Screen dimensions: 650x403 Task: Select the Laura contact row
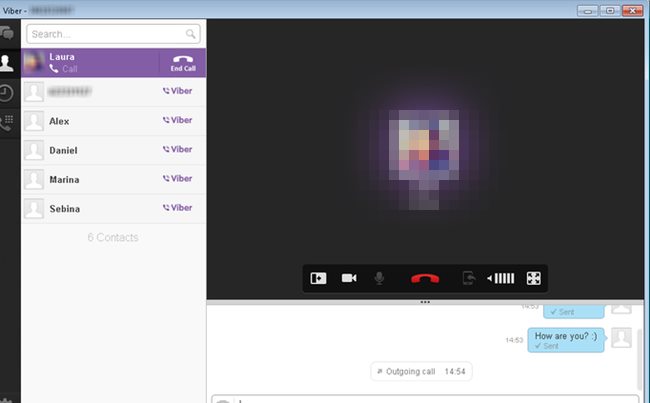click(114, 63)
